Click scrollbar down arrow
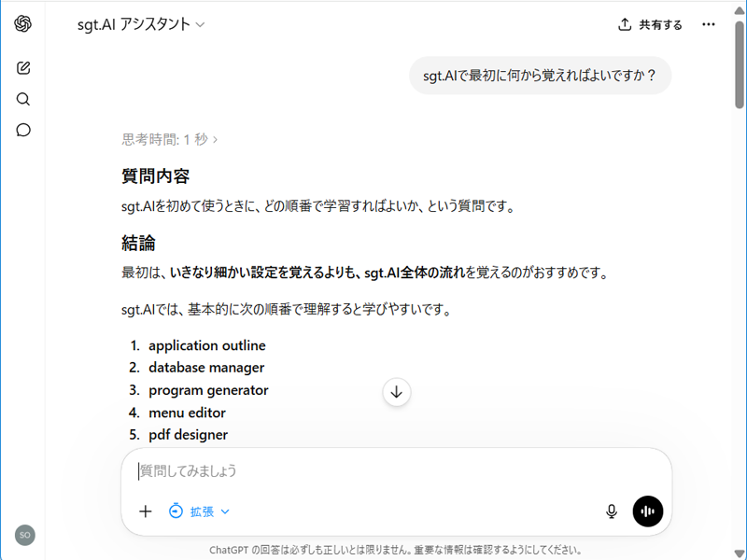 click(x=740, y=554)
